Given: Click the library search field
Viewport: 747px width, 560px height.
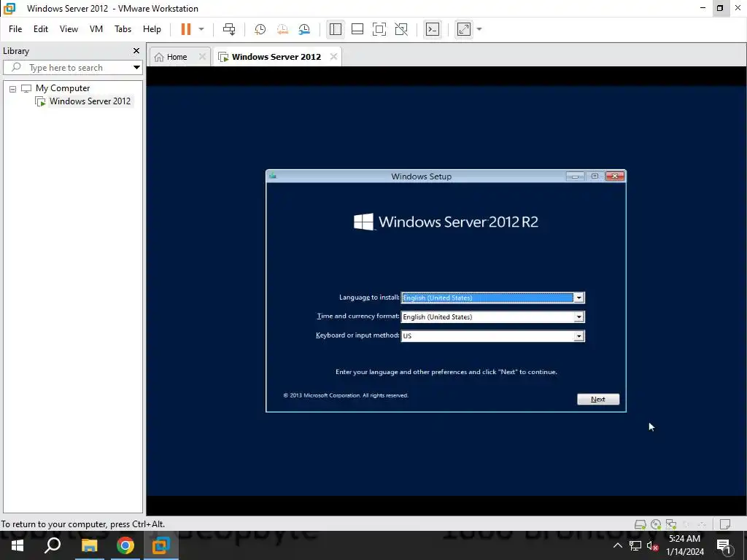Looking at the screenshot, I should click(x=66, y=68).
